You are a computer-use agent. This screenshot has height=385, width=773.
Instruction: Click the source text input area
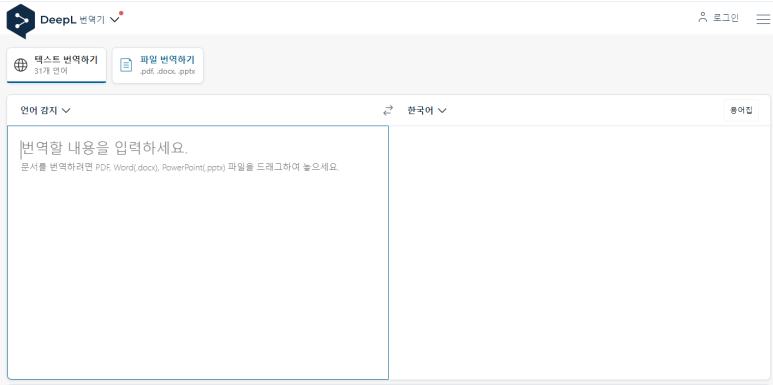click(198, 252)
